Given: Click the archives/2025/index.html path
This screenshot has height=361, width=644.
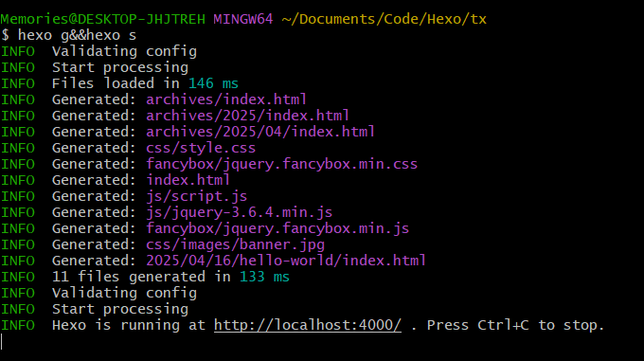Looking at the screenshot, I should pos(248,116).
